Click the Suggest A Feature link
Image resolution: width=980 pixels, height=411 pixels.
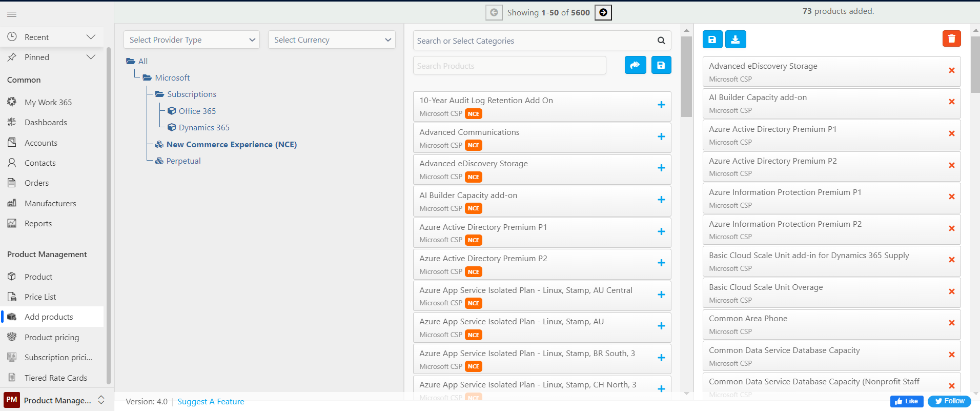coord(211,401)
